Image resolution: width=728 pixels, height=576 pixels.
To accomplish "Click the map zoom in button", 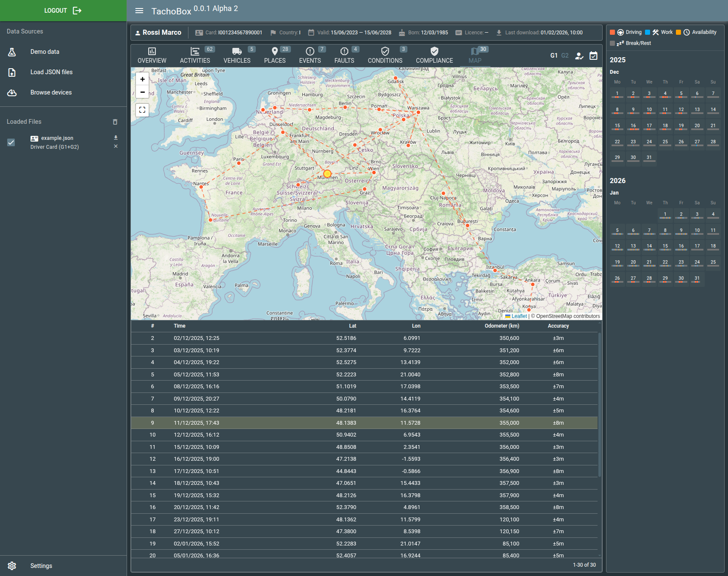I will [142, 79].
